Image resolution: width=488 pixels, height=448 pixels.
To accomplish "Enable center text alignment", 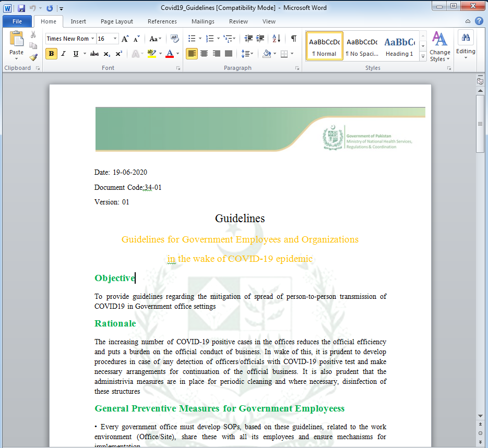I will (x=204, y=54).
